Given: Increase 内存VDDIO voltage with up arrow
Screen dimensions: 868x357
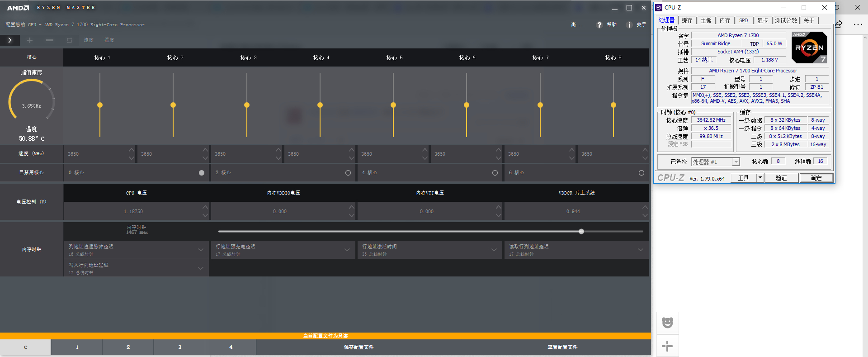Looking at the screenshot, I should (x=352, y=207).
